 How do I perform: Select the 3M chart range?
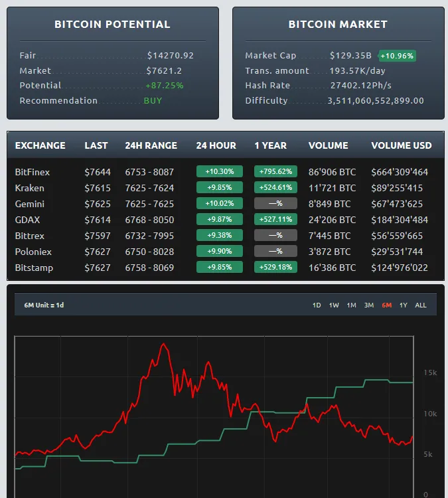369,305
